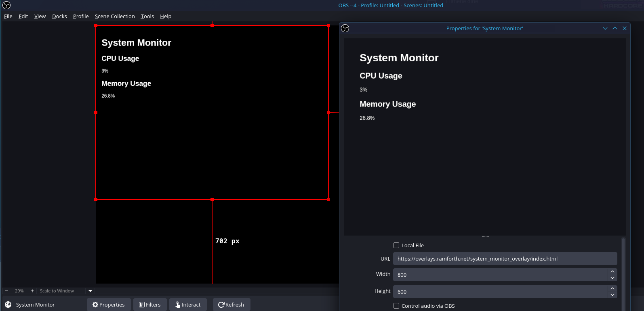The image size is (644, 311).
Task: Open the Tools menu
Action: click(147, 17)
